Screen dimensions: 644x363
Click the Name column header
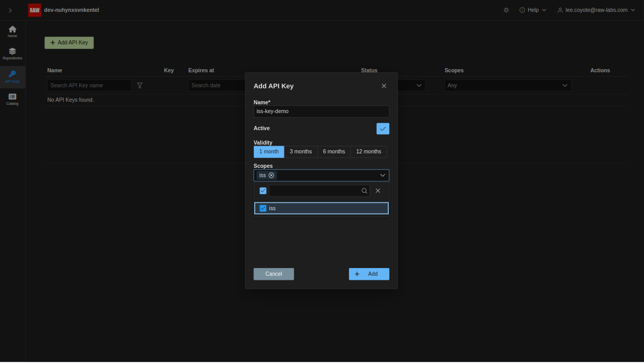pos(55,70)
